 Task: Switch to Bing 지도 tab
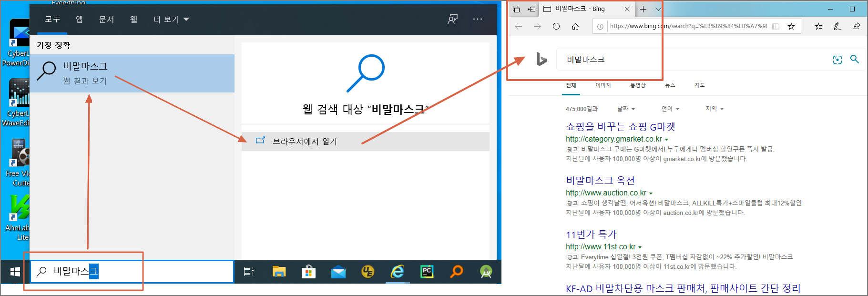pos(699,85)
